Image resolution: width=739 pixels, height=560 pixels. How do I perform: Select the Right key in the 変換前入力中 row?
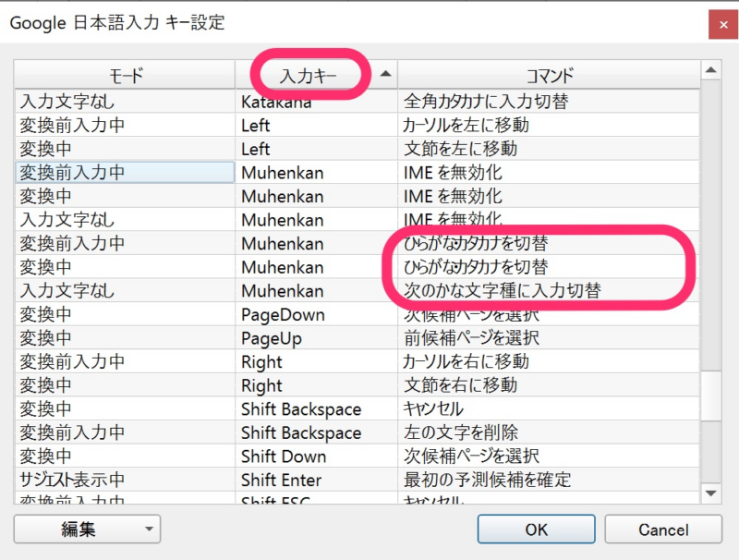(316, 361)
